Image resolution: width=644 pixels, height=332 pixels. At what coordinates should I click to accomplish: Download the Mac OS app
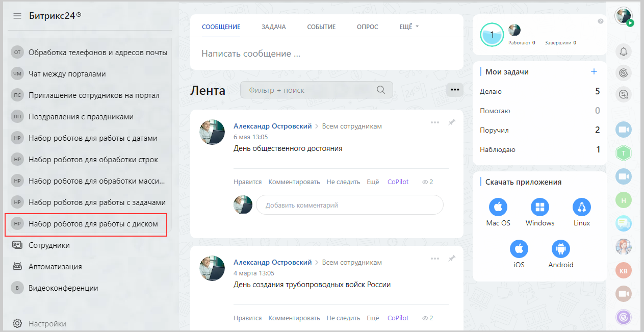(498, 208)
